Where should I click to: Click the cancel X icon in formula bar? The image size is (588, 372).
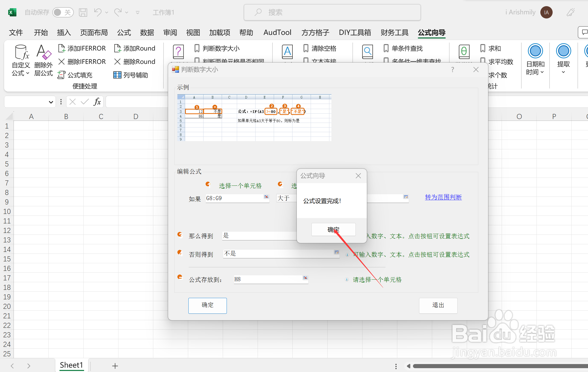(x=73, y=102)
